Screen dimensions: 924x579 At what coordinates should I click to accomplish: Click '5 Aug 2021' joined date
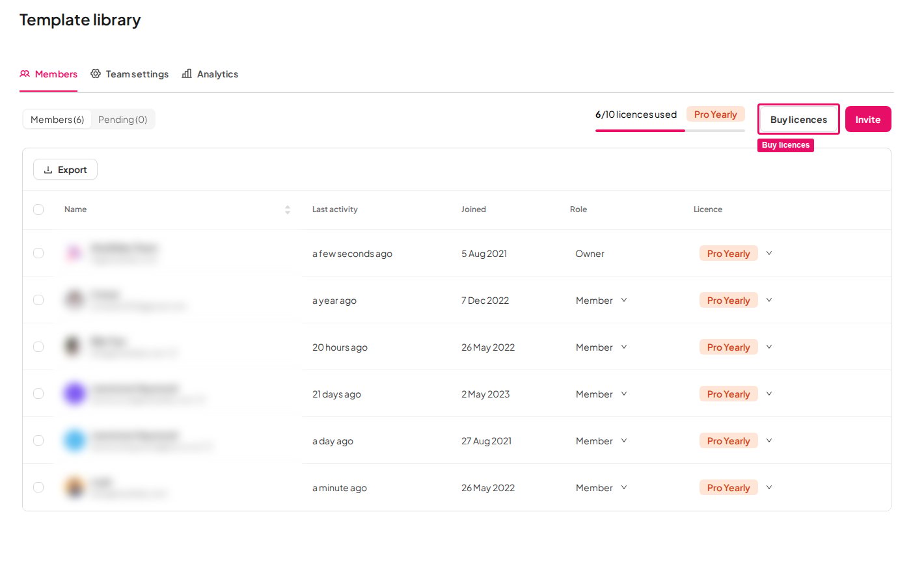[484, 254]
